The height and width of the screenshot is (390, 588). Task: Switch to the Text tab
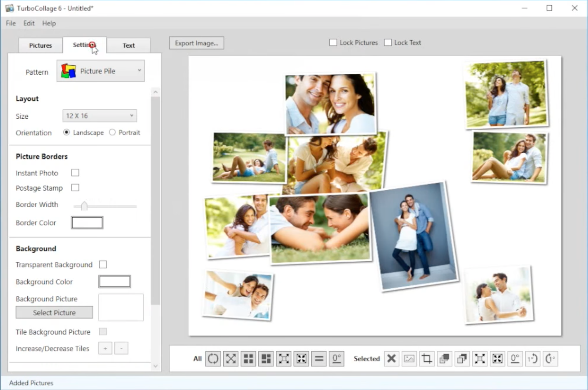coord(128,45)
